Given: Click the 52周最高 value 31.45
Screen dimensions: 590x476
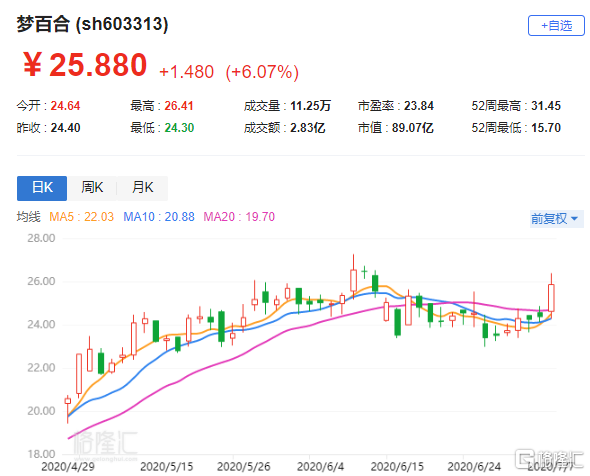Looking at the screenshot, I should click(546, 106).
